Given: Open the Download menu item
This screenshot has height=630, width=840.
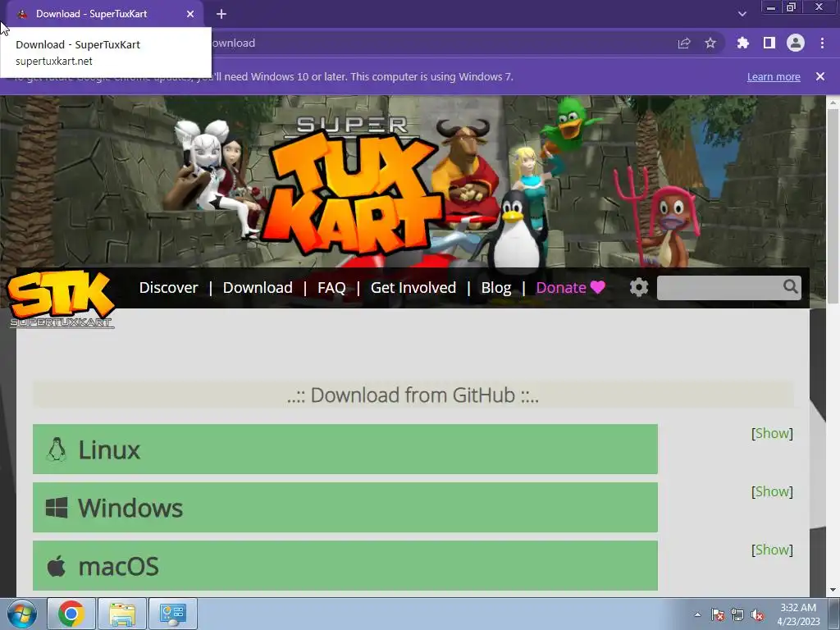Looking at the screenshot, I should point(258,288).
